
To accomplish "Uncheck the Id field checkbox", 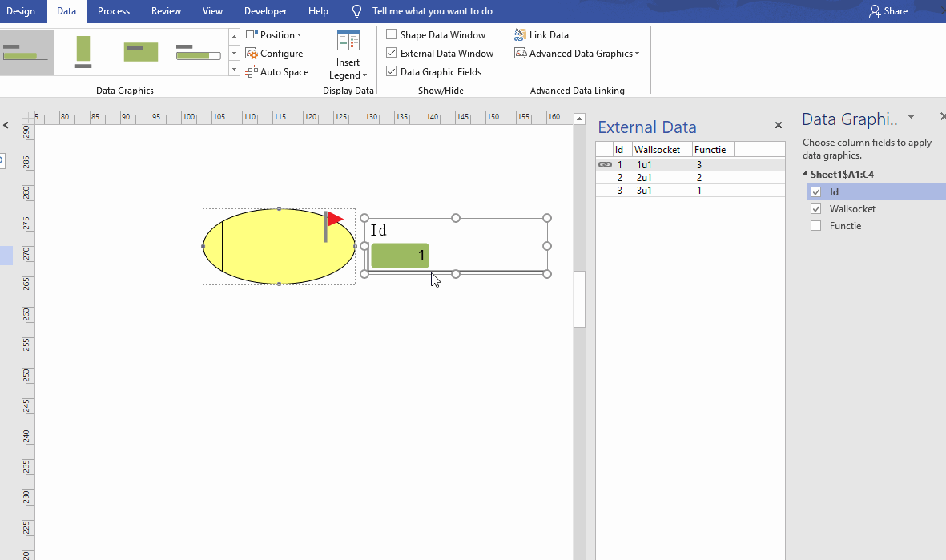I will tap(815, 192).
